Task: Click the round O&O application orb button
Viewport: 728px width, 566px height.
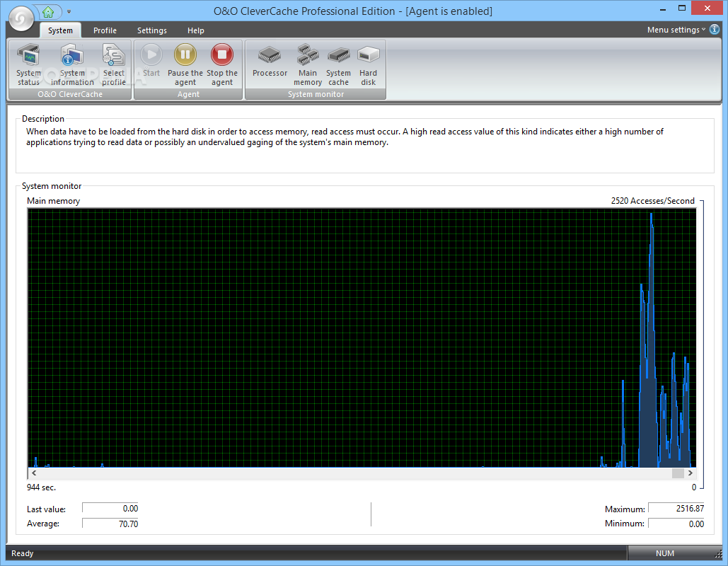Action: (21, 18)
